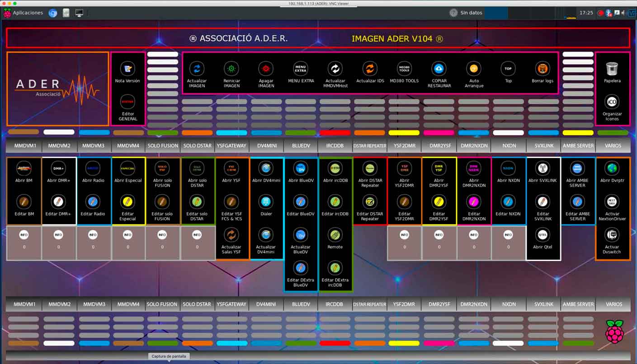Open Editar SVXLINK icon
Viewport: 637px width, 364px height.
tap(543, 202)
